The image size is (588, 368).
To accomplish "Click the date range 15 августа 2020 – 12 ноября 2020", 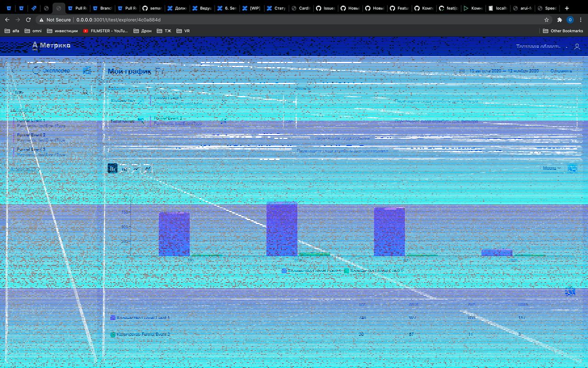I will pyautogui.click(x=504, y=71).
